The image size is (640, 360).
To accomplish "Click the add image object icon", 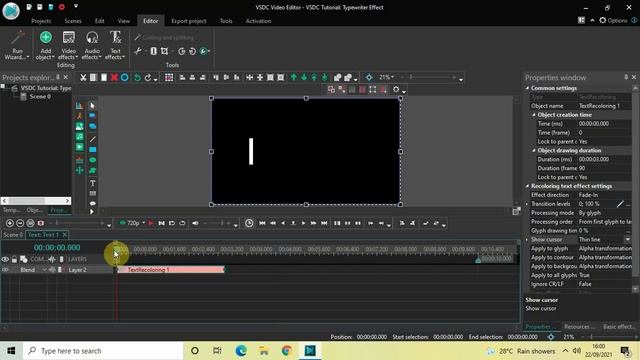I will (80, 126).
